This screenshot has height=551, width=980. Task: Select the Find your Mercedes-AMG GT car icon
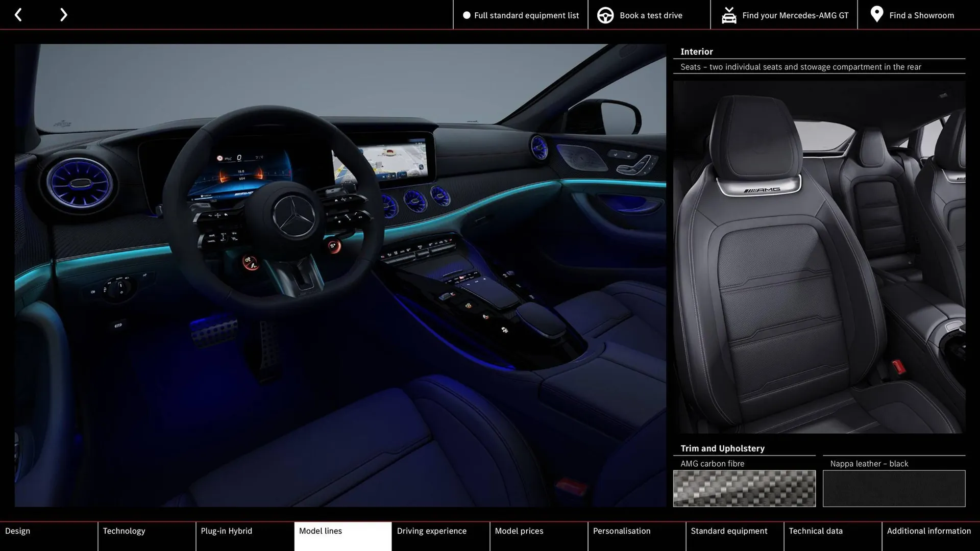coord(729,15)
